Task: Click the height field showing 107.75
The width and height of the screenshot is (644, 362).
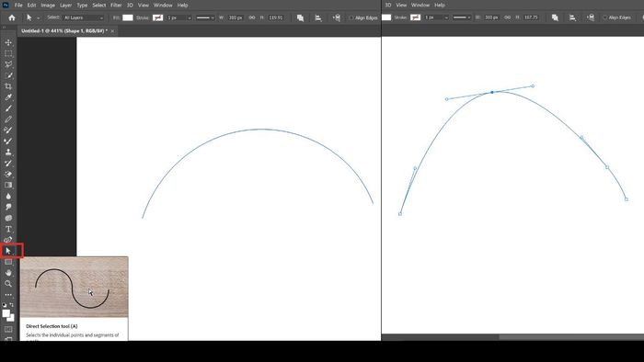Action: 531,17
